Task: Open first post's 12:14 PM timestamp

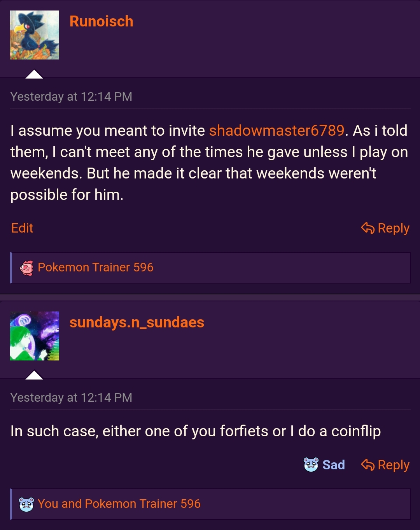Action: (x=71, y=97)
